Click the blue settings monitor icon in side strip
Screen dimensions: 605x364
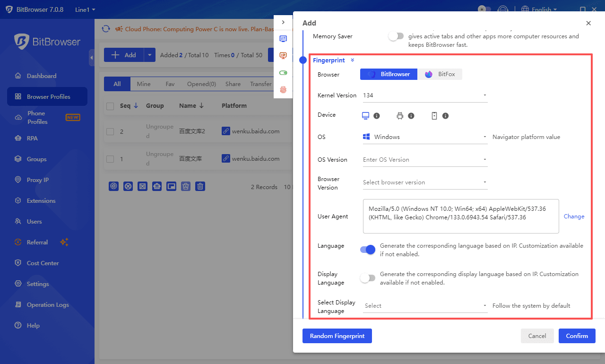(283, 39)
